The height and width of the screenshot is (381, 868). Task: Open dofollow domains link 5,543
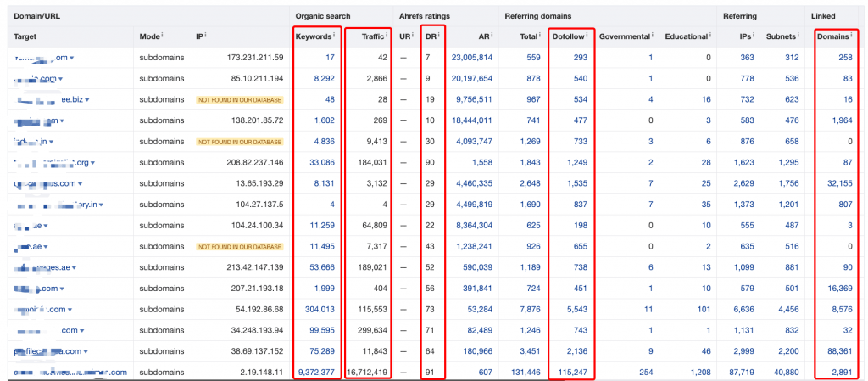[x=576, y=310]
